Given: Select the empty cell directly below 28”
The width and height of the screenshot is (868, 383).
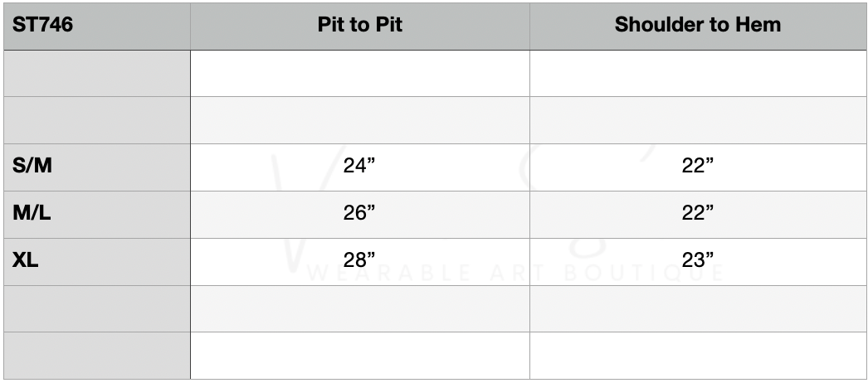Looking at the screenshot, I should 359,308.
